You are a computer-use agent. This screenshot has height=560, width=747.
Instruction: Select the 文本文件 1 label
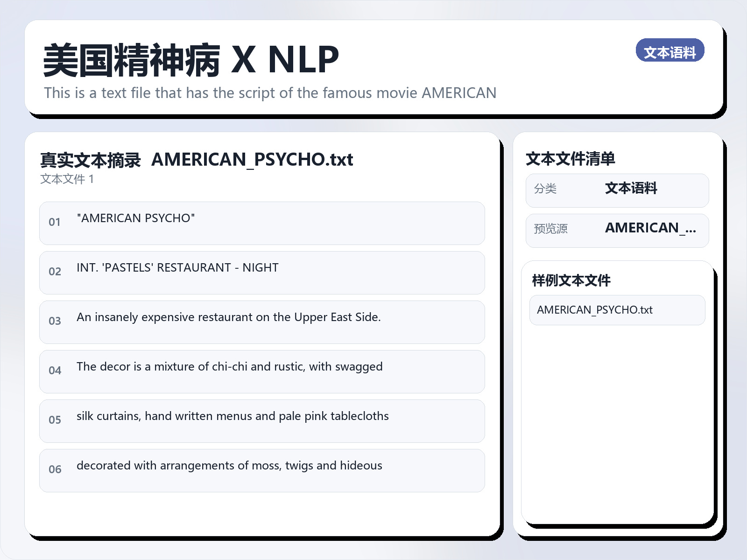[67, 178]
